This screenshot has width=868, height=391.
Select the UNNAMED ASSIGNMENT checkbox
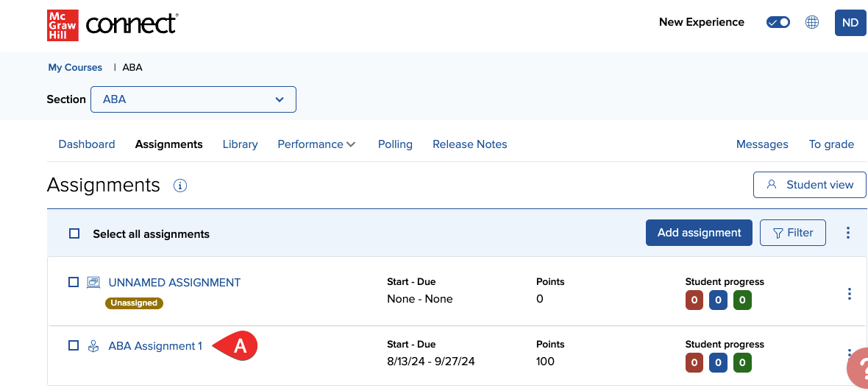click(x=74, y=282)
